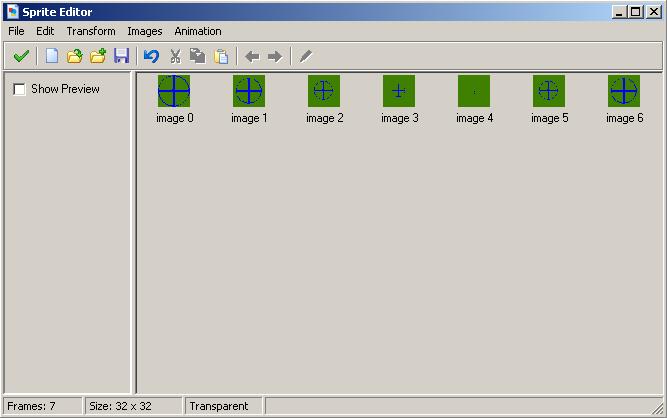This screenshot has width=667, height=418.
Task: Open the Transform menu
Action: tap(91, 31)
